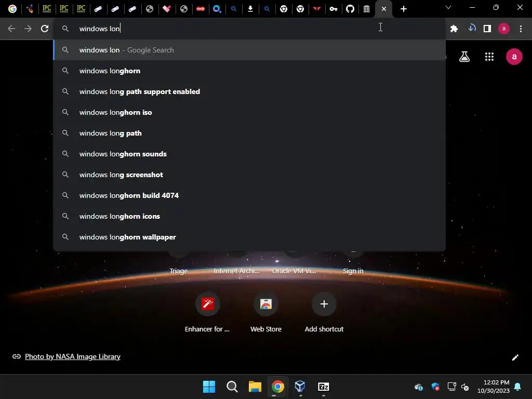Open the Search Labs flask icon
The width and height of the screenshot is (532, 399).
click(x=464, y=57)
